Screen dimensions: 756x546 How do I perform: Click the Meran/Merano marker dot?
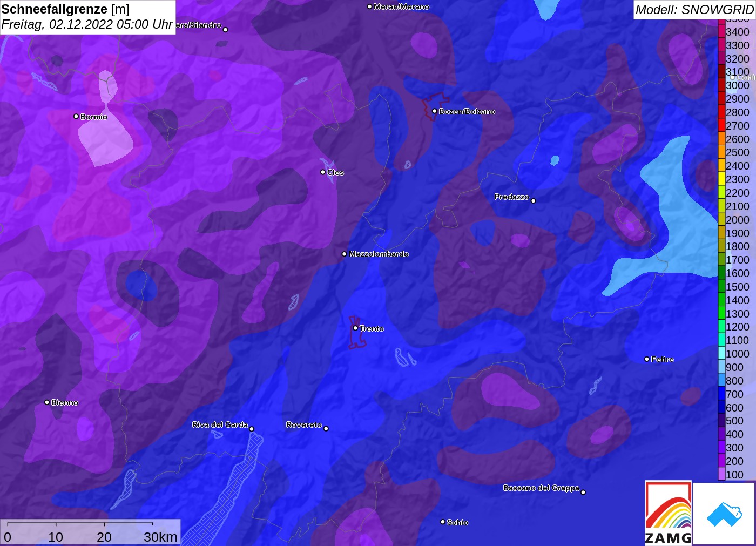(x=369, y=6)
